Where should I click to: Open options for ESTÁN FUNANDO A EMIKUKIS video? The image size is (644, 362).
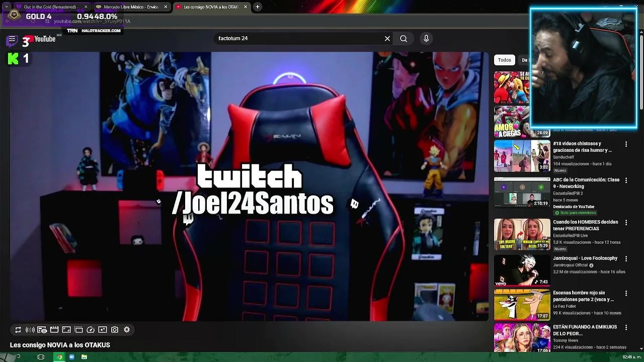click(x=626, y=328)
